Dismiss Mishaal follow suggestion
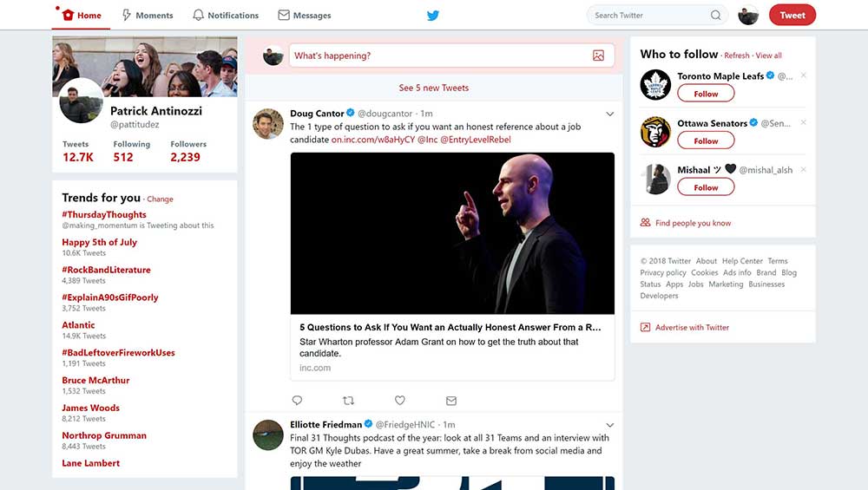This screenshot has width=868, height=490. (x=803, y=169)
